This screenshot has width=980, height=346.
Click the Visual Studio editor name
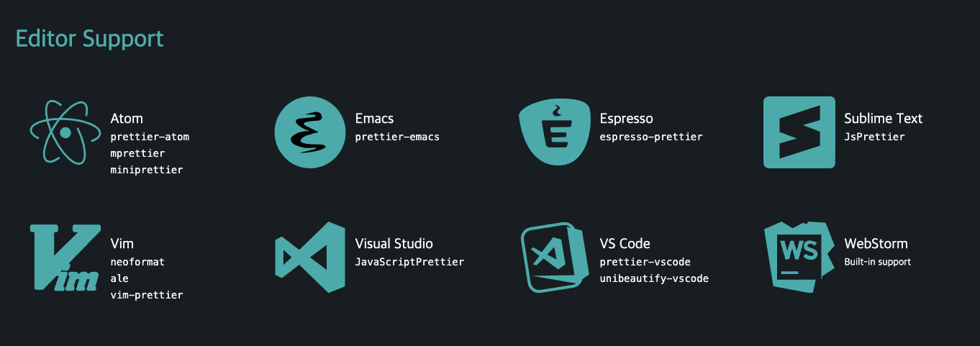click(x=394, y=244)
